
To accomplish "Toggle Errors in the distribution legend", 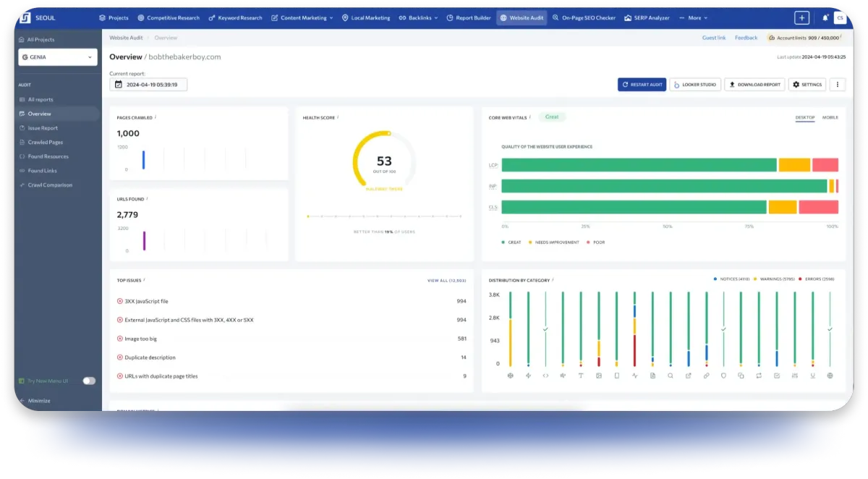I will coord(817,279).
